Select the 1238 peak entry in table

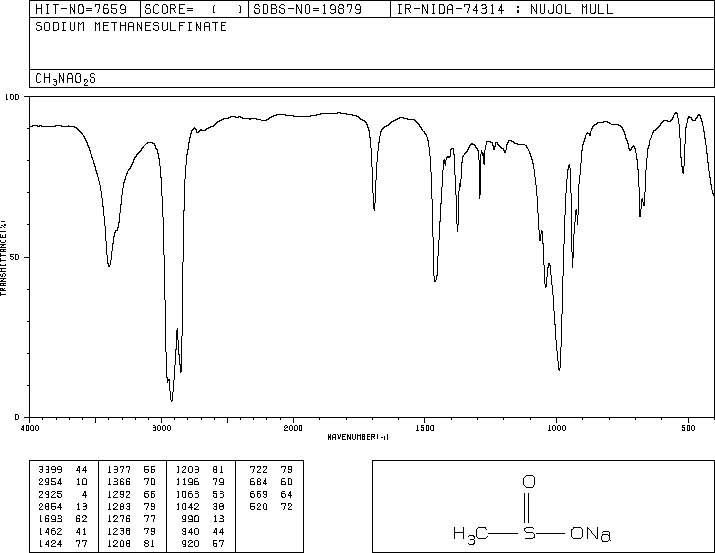pos(131,531)
